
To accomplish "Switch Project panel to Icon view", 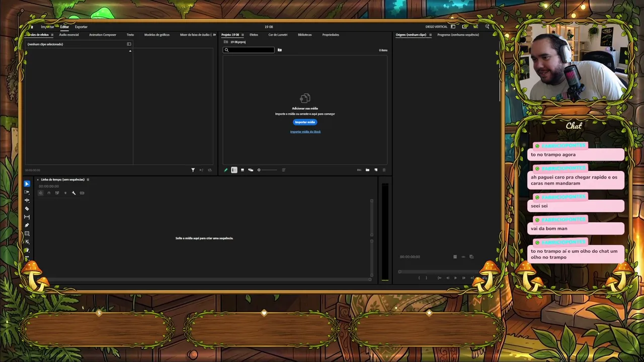I will pyautogui.click(x=243, y=170).
